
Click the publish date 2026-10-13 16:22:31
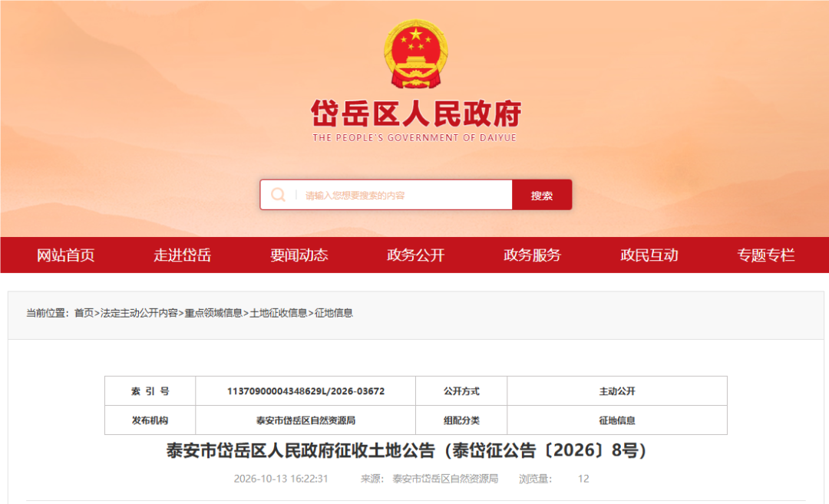[x=281, y=479]
